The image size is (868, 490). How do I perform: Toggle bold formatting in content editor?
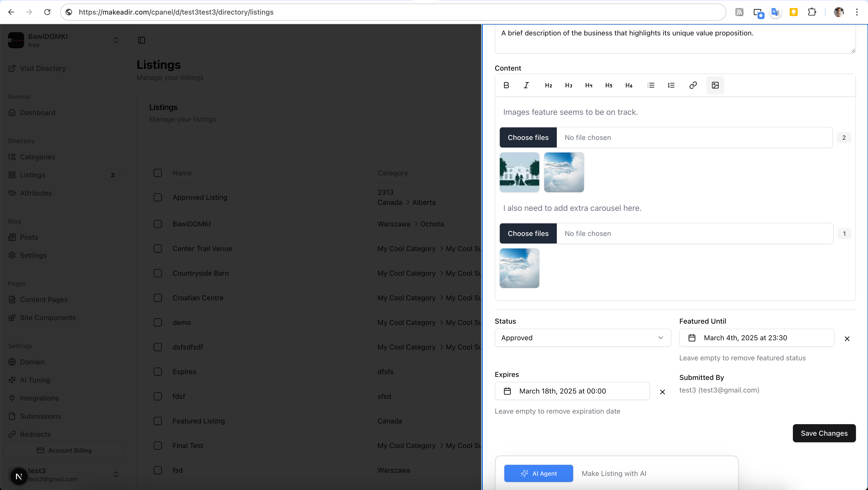coord(506,85)
